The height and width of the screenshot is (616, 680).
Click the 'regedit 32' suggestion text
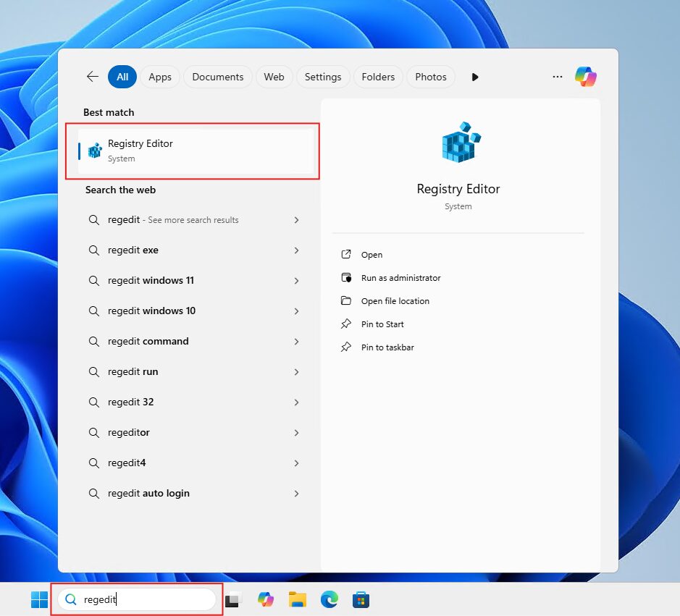click(x=130, y=402)
